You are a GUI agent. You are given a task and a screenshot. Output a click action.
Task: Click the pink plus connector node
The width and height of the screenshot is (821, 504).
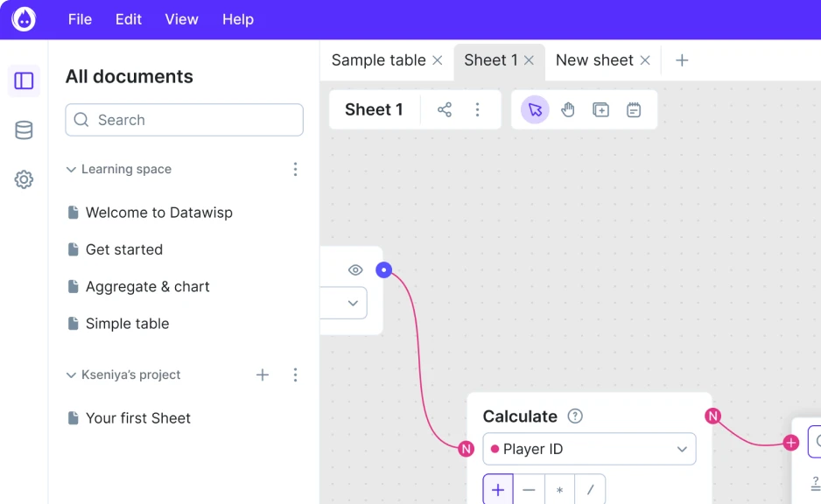(791, 443)
